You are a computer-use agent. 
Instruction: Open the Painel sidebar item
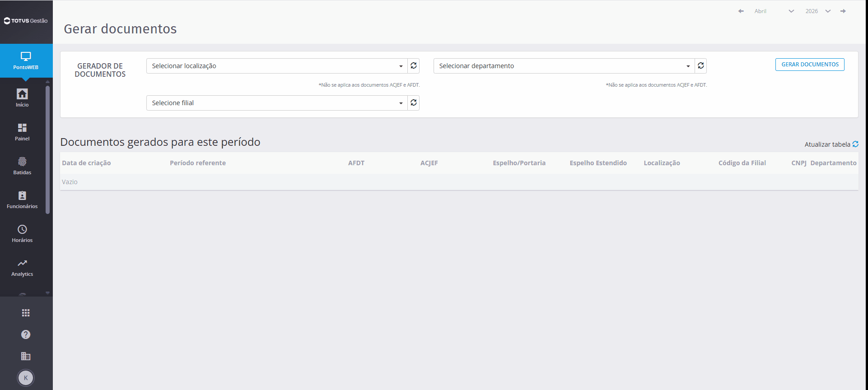click(22, 132)
